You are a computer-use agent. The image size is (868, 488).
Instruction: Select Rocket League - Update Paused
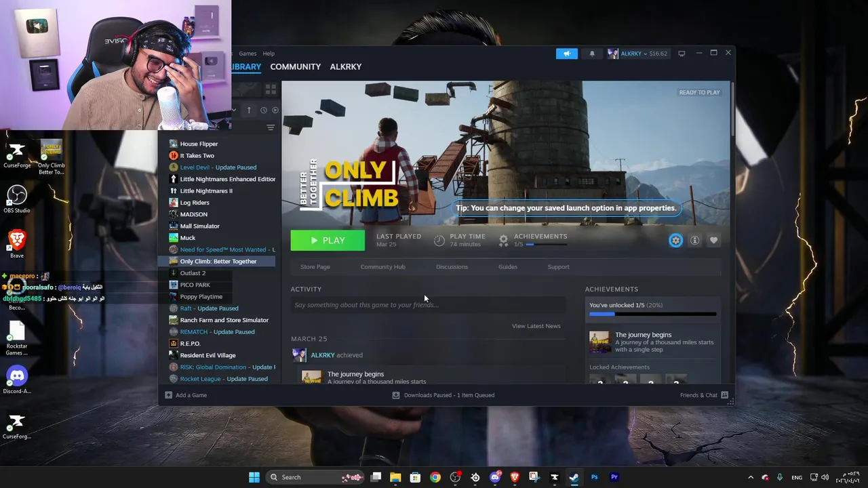click(x=223, y=379)
